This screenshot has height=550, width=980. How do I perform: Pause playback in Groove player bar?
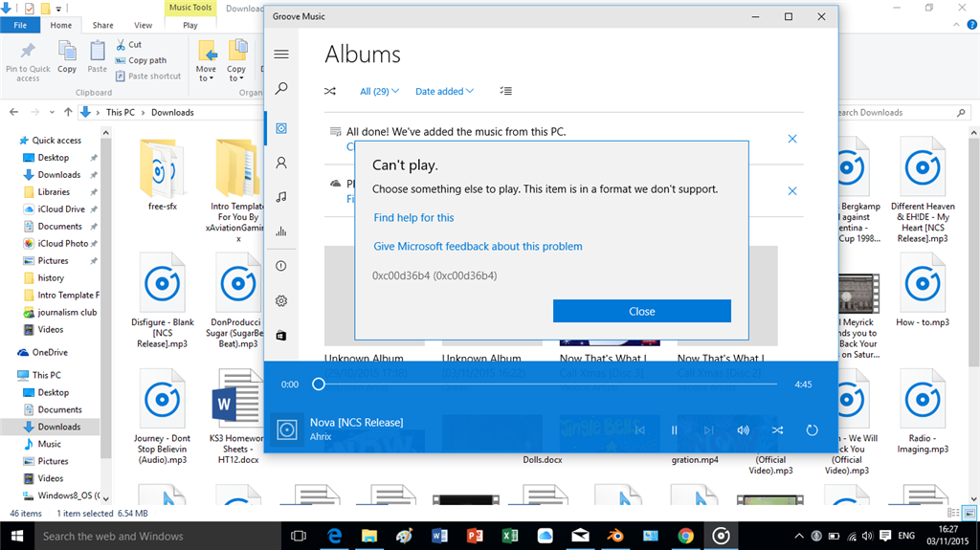pyautogui.click(x=675, y=430)
